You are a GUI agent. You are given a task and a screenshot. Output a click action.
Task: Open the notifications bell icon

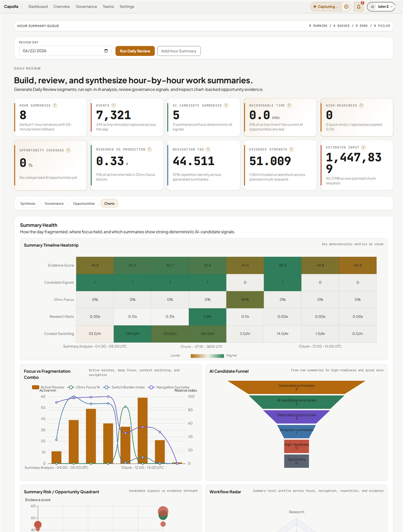tap(358, 7)
